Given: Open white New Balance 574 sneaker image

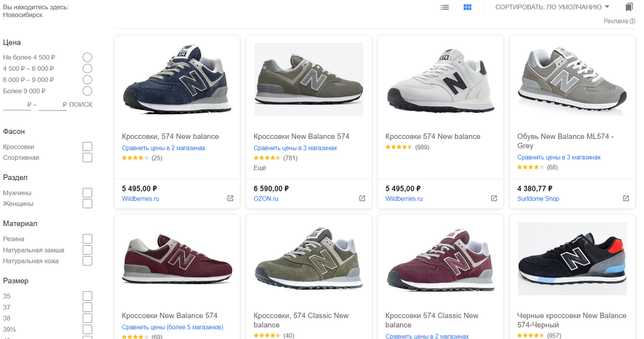Looking at the screenshot, I should [441, 79].
